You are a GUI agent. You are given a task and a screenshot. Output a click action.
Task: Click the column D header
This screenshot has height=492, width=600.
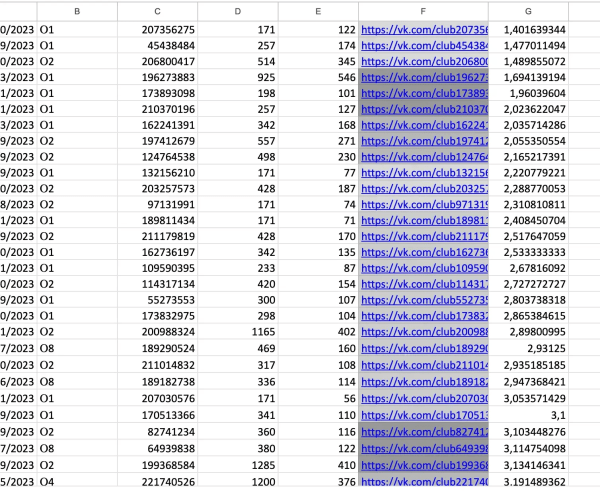[237, 11]
